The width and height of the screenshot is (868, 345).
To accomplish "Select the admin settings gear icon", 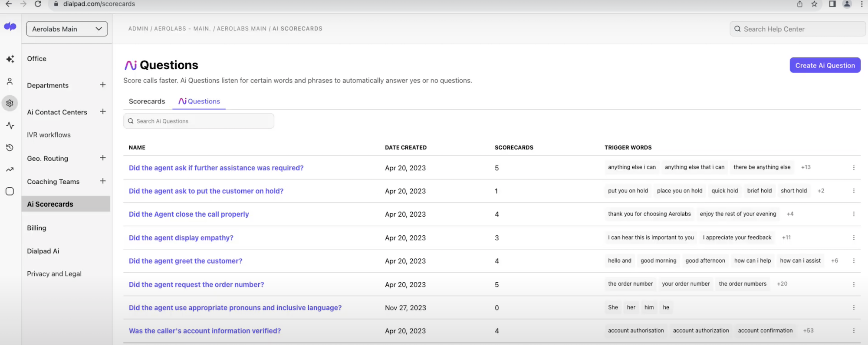I will pyautogui.click(x=10, y=103).
